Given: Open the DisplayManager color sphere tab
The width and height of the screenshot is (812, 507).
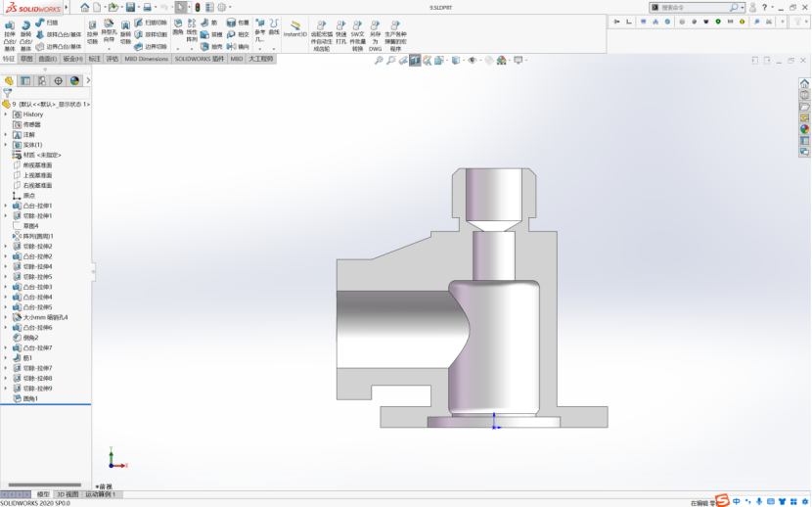Looking at the screenshot, I should point(74,81).
